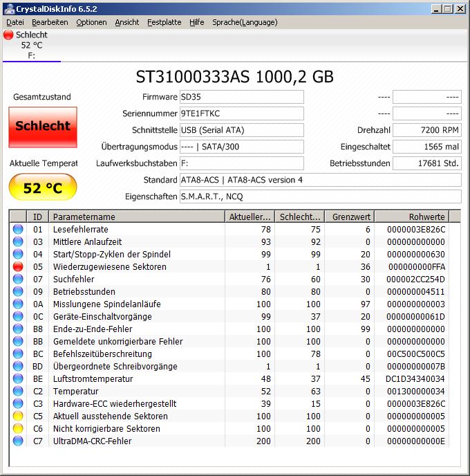
Task: Click the blue status icon for Lesefehlerrate
Action: click(18, 229)
